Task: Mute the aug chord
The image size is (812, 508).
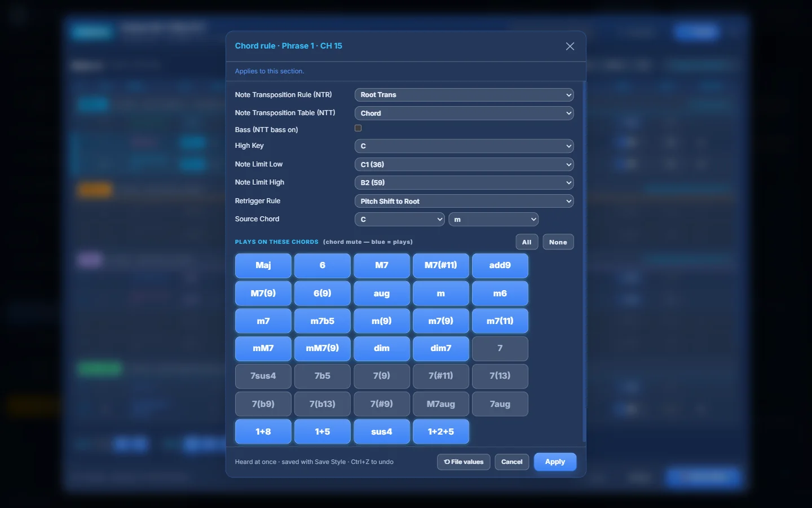Action: (382, 294)
